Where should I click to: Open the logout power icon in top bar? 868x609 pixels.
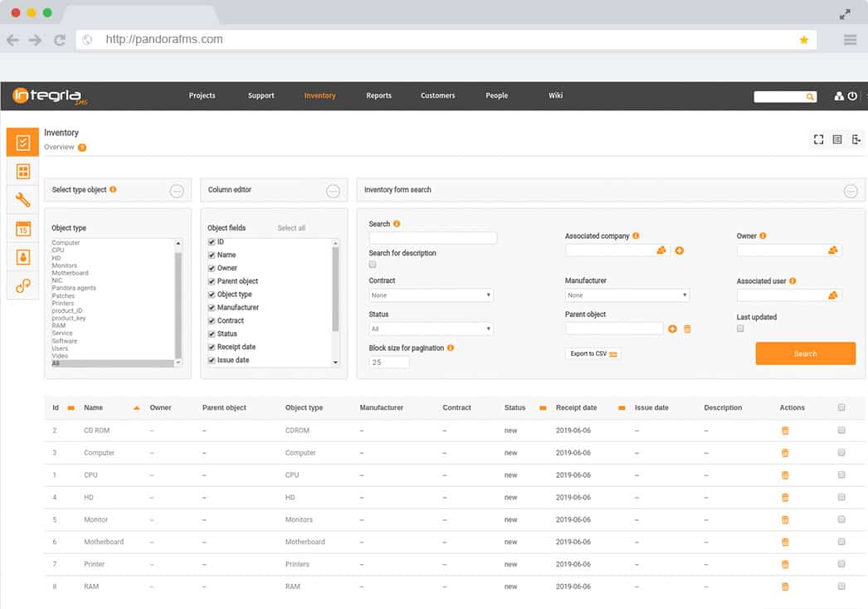(x=851, y=96)
